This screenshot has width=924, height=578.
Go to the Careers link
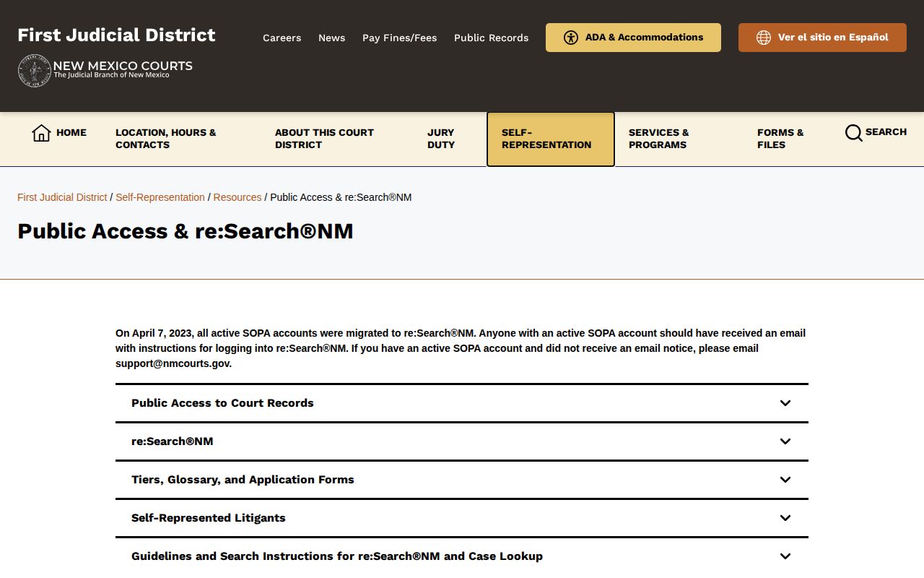282,38
